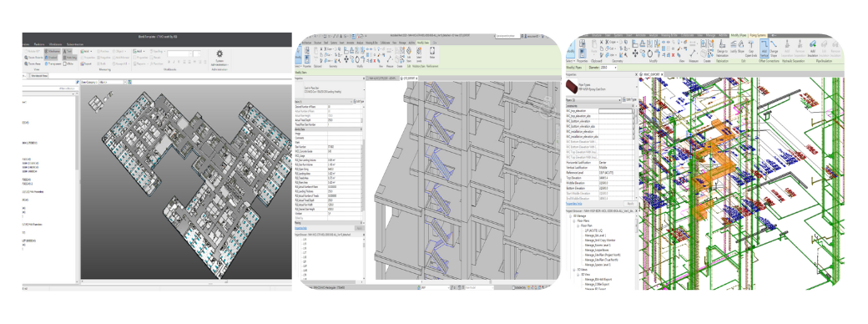Toggle Transparent view mode option

pos(53,63)
